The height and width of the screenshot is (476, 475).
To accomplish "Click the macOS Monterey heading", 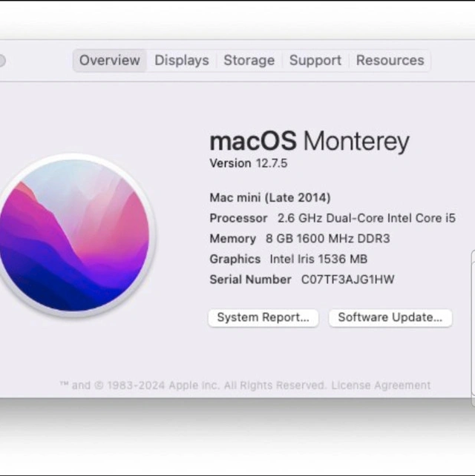I will click(x=309, y=141).
